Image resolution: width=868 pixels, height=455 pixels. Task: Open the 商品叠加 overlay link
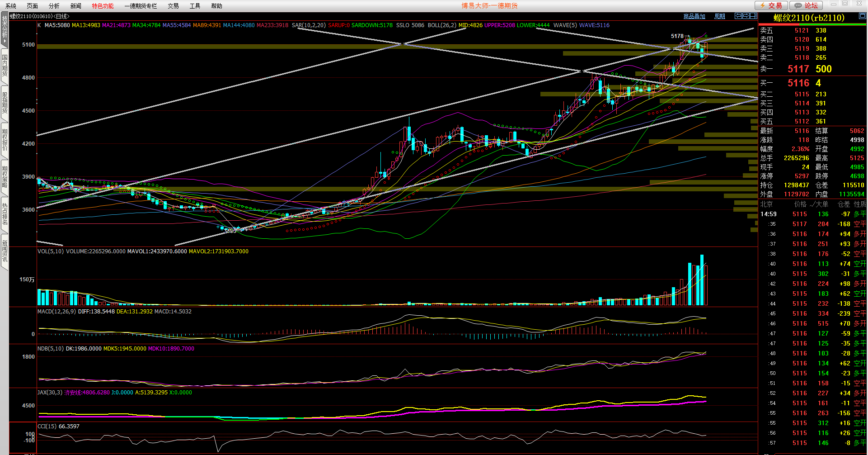[x=694, y=16]
